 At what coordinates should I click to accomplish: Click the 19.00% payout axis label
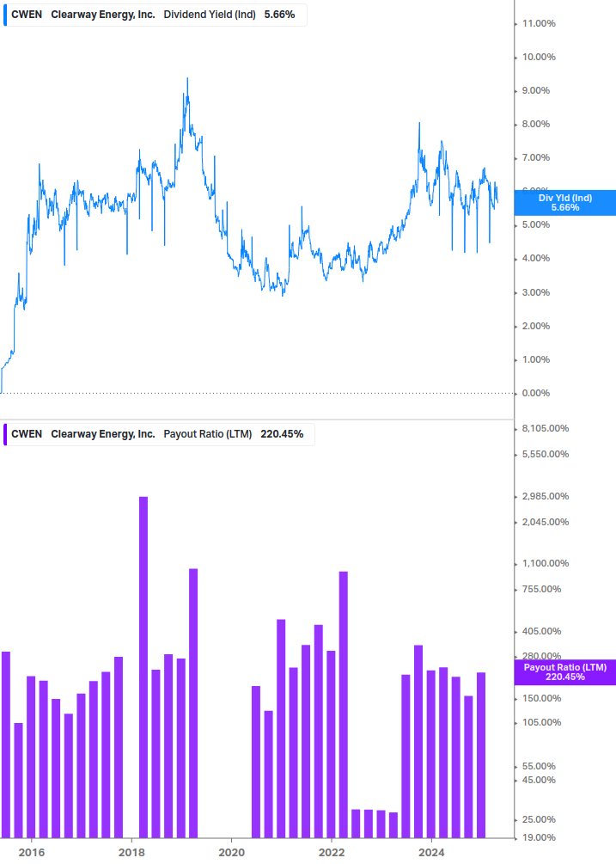point(539,837)
